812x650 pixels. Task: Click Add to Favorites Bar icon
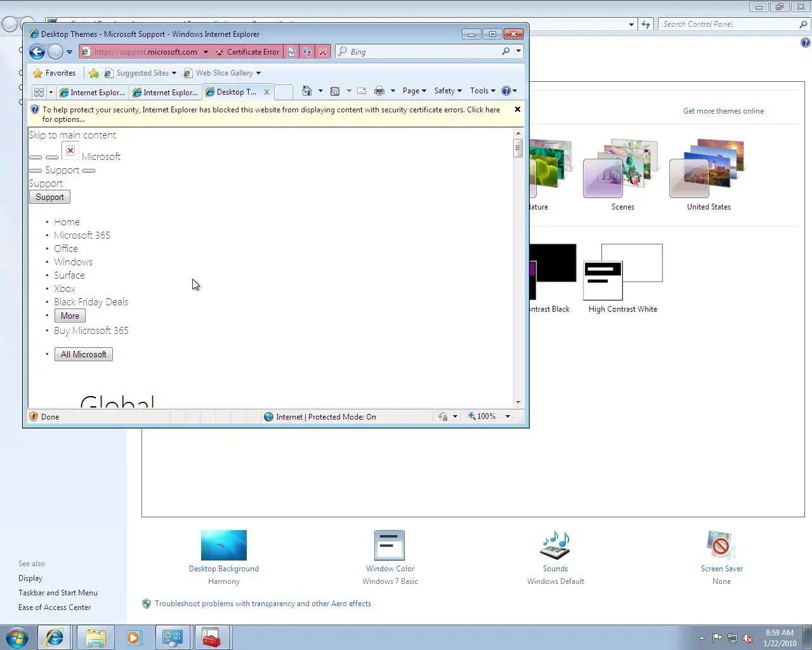click(x=94, y=73)
